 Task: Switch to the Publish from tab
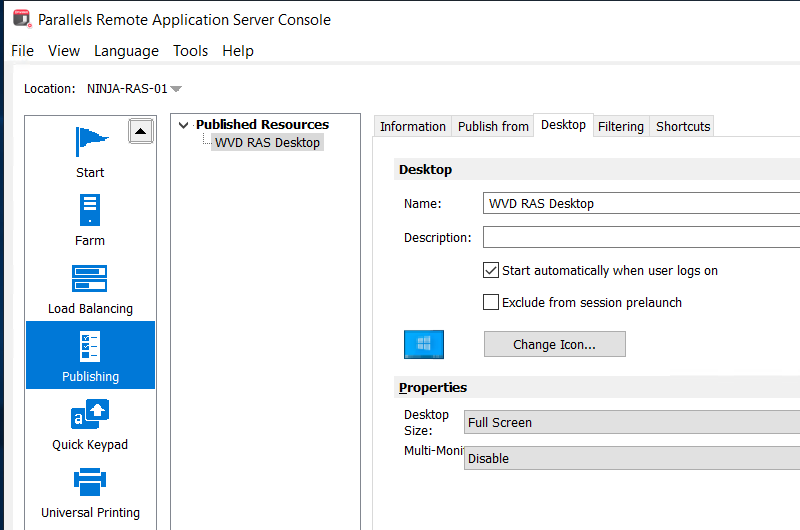(x=493, y=126)
